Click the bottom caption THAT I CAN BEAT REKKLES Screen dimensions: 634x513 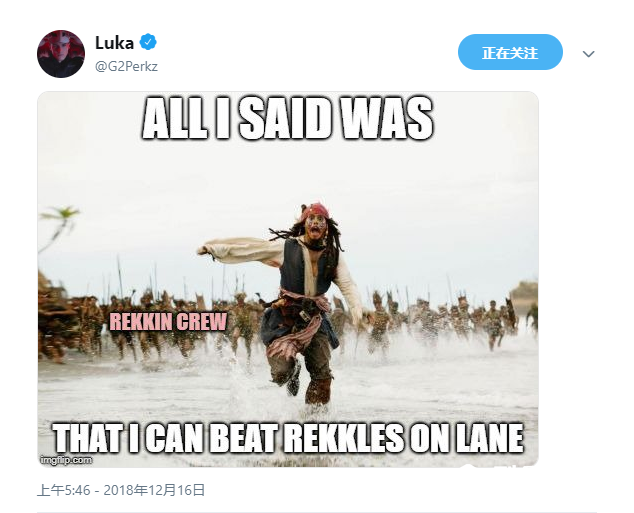pyautogui.click(x=288, y=438)
